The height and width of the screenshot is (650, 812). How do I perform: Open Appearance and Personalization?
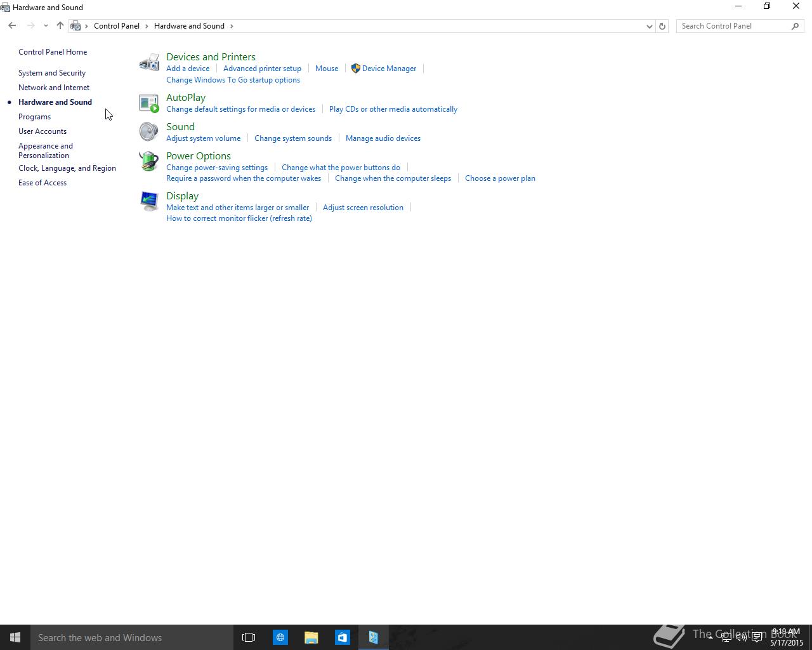pyautogui.click(x=46, y=150)
